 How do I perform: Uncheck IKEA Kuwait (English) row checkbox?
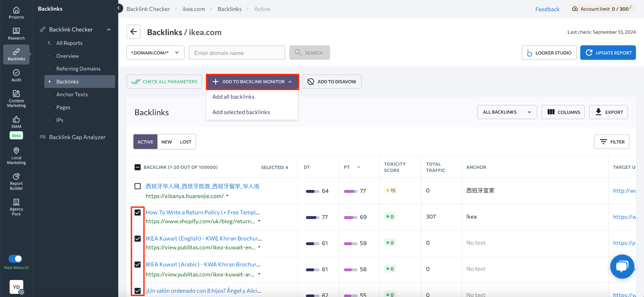pos(137,239)
